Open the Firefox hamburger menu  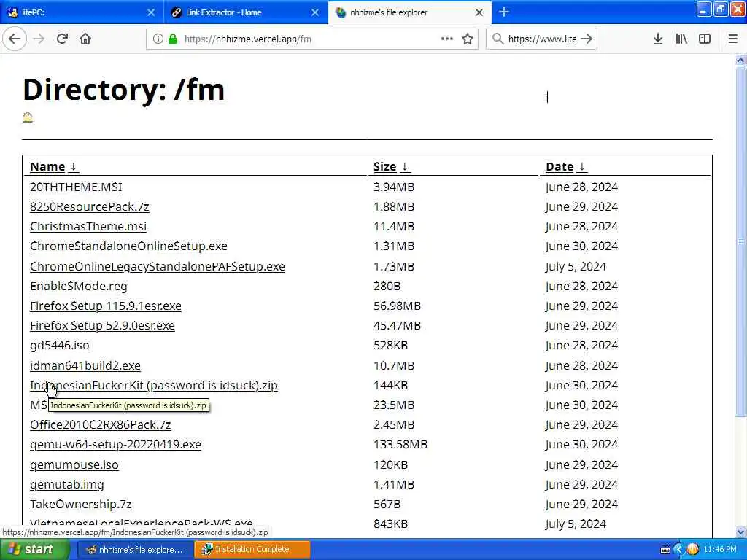733,39
